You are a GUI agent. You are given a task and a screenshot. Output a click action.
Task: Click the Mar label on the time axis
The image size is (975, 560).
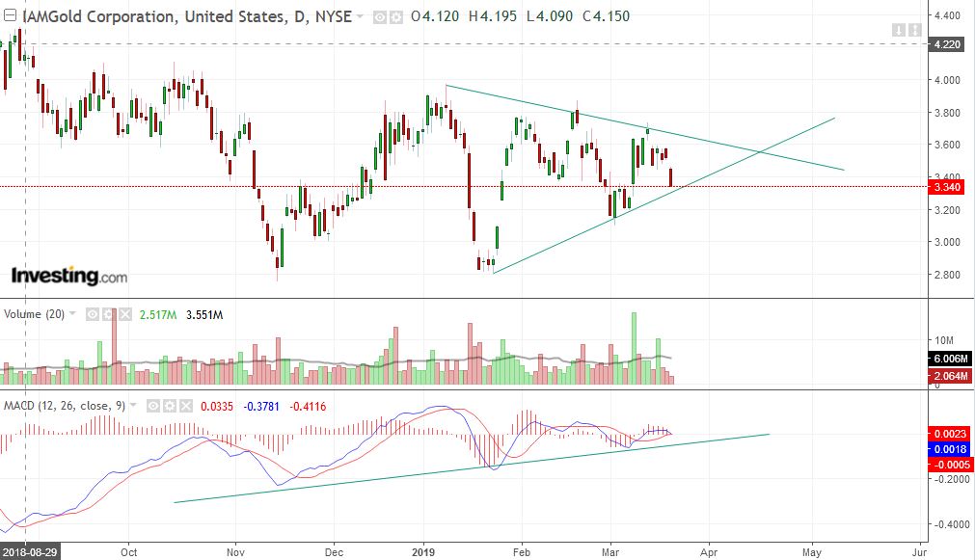tap(610, 552)
